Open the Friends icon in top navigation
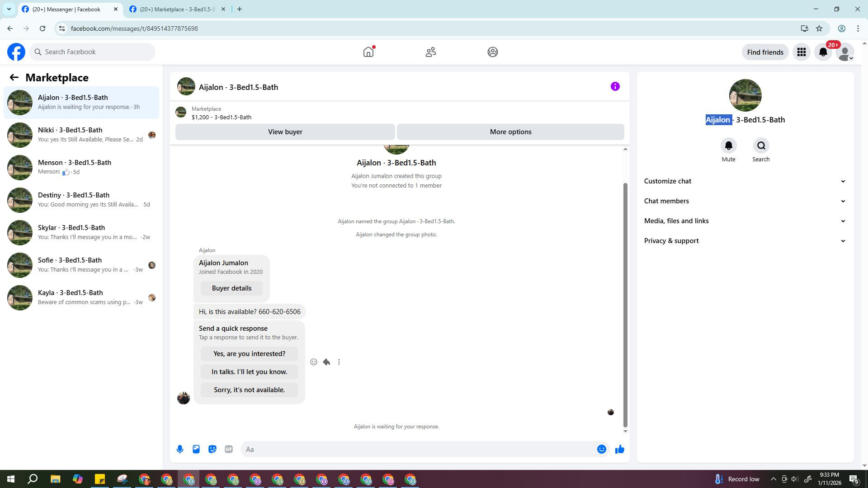Viewport: 868px width, 488px height. [x=431, y=52]
